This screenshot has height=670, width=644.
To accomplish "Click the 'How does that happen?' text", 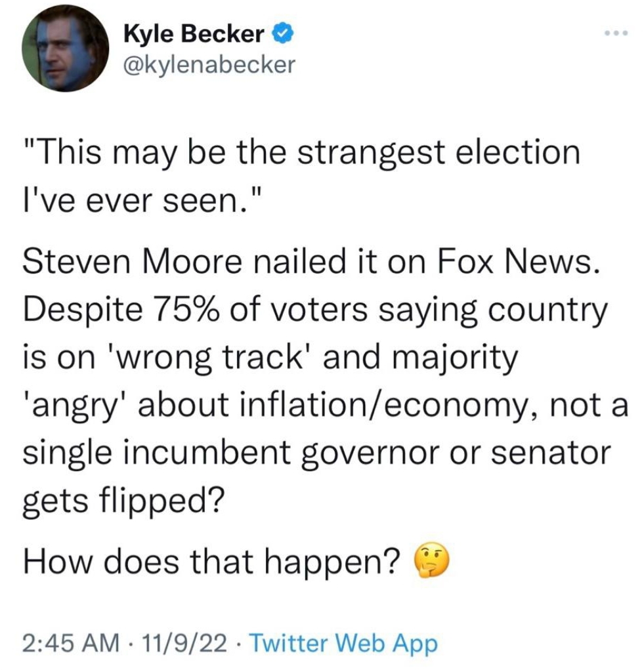I will point(212,562).
